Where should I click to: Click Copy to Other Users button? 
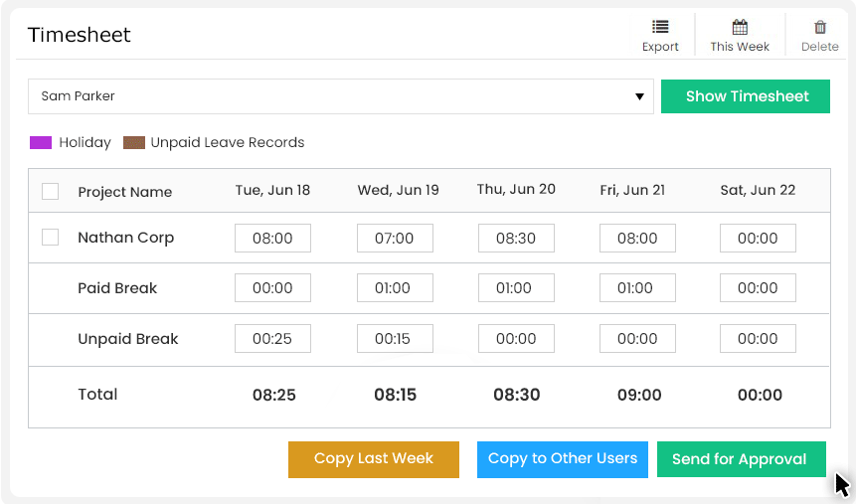pyautogui.click(x=563, y=459)
